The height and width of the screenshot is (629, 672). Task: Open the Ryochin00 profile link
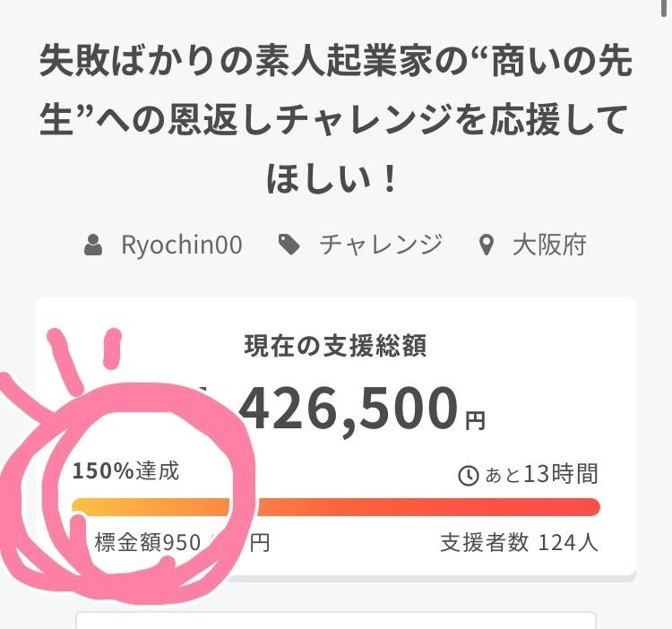click(x=181, y=245)
